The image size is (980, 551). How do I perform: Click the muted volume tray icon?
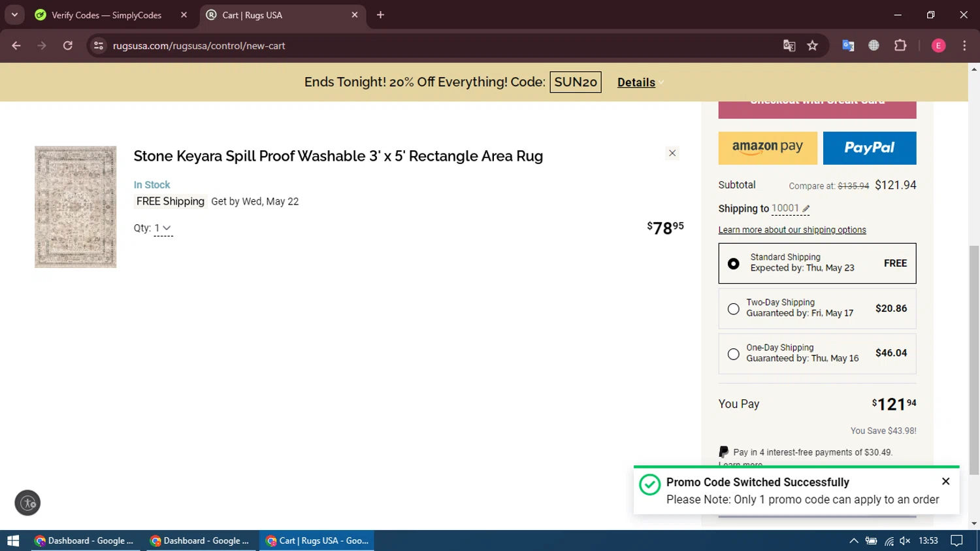905,541
